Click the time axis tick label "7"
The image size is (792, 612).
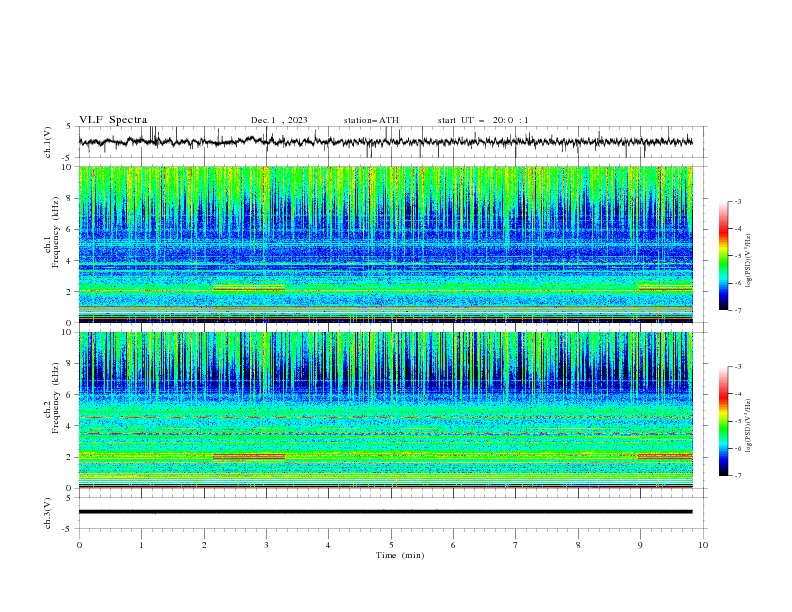516,545
